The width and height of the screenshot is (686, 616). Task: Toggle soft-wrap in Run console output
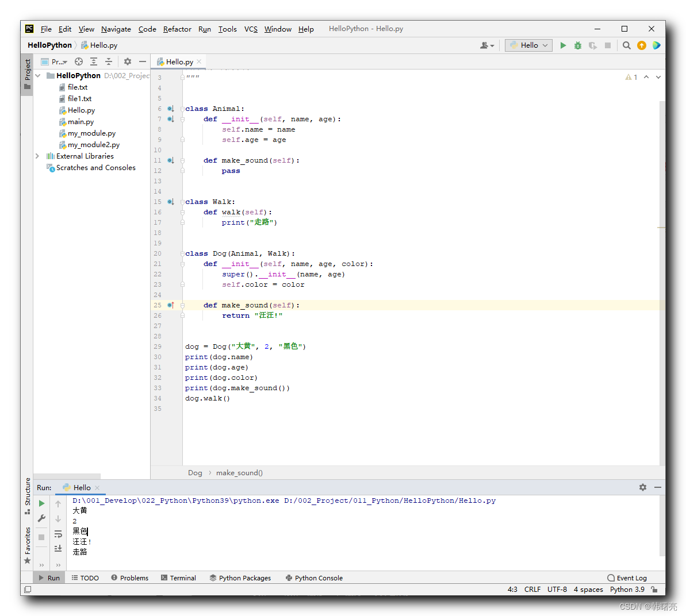(58, 534)
